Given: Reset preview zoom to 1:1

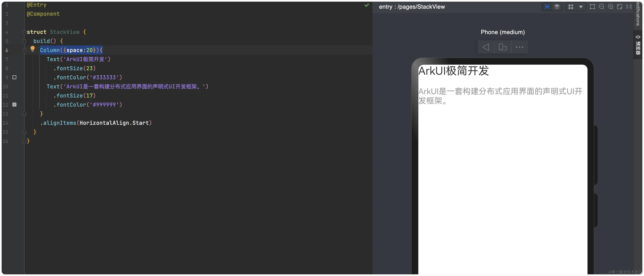Looking at the screenshot, I should (629, 7).
